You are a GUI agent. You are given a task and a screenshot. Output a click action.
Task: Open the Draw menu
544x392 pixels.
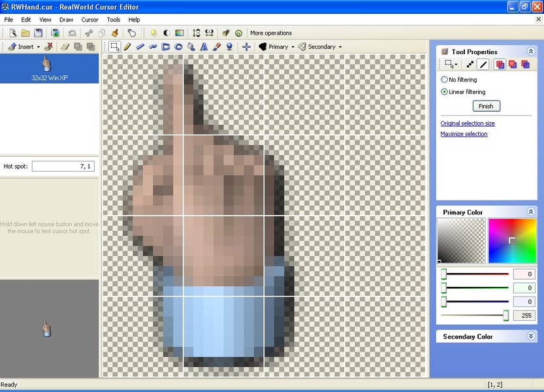tap(66, 20)
